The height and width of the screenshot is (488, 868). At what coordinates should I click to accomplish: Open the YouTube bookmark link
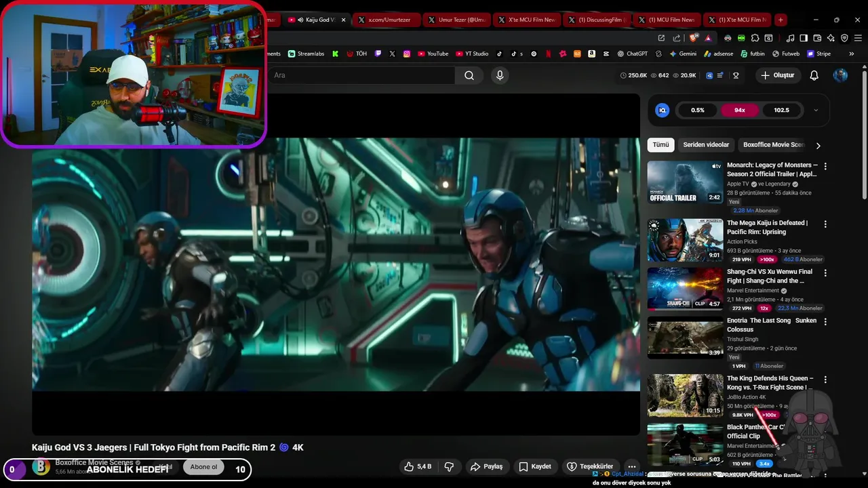point(433,54)
